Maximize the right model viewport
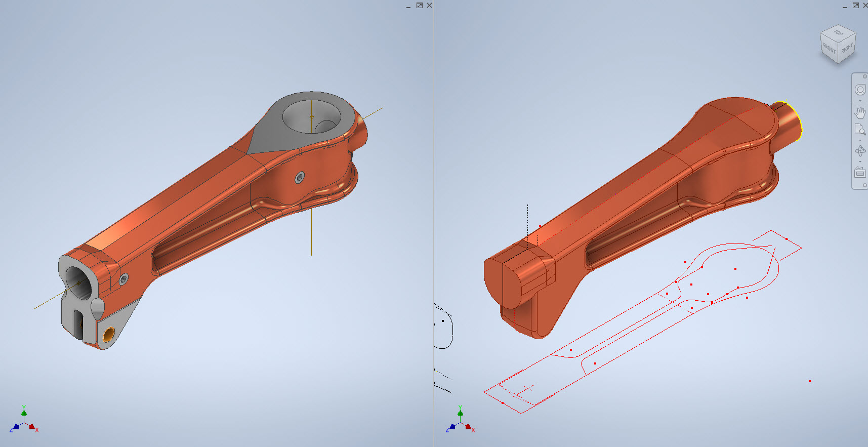This screenshot has height=447, width=868. [x=855, y=6]
